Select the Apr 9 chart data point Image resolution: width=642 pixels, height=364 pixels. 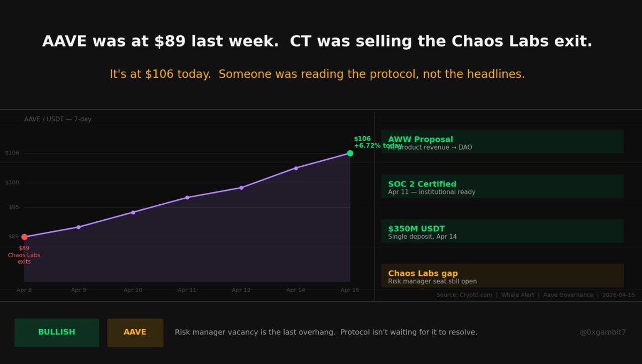(x=79, y=227)
